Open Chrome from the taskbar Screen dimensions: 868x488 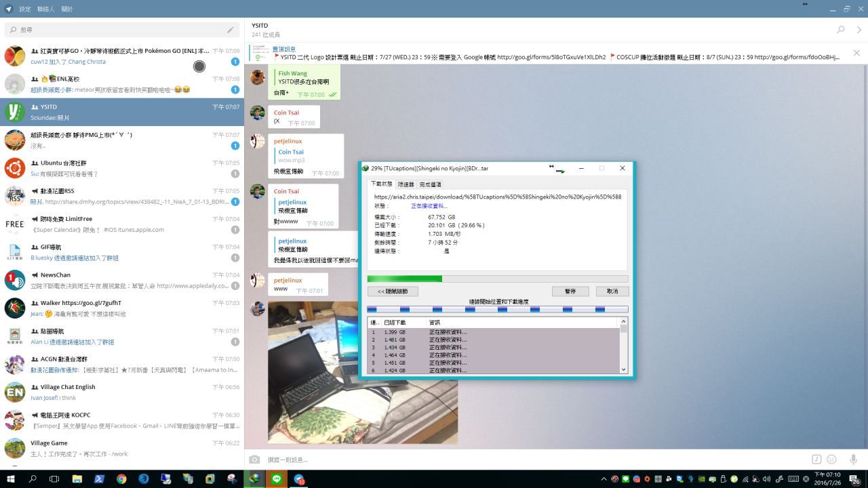pyautogui.click(x=121, y=479)
